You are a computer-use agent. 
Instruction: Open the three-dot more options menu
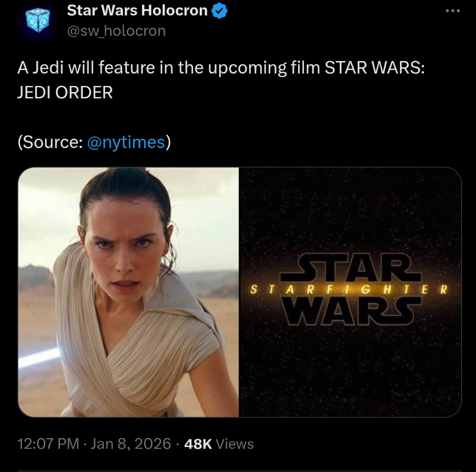pos(453,11)
